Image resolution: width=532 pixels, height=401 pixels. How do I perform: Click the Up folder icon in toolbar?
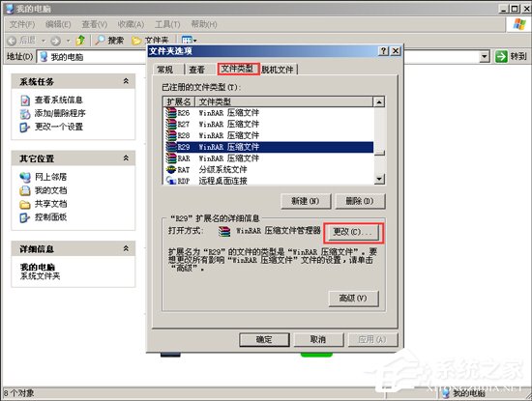pyautogui.click(x=80, y=41)
